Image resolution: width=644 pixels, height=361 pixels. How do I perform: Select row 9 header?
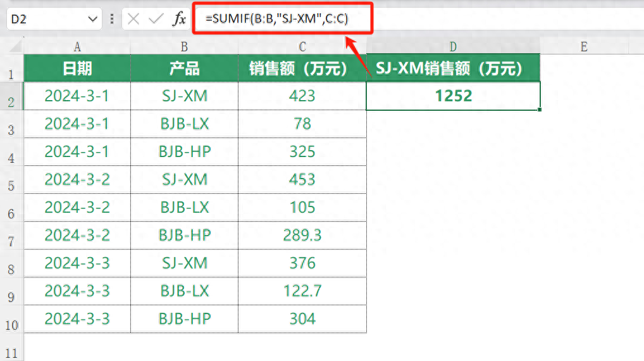[11, 291]
